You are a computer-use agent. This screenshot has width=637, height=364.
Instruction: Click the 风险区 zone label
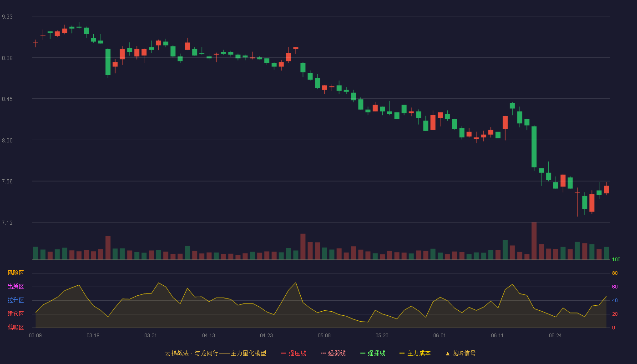[x=15, y=273]
